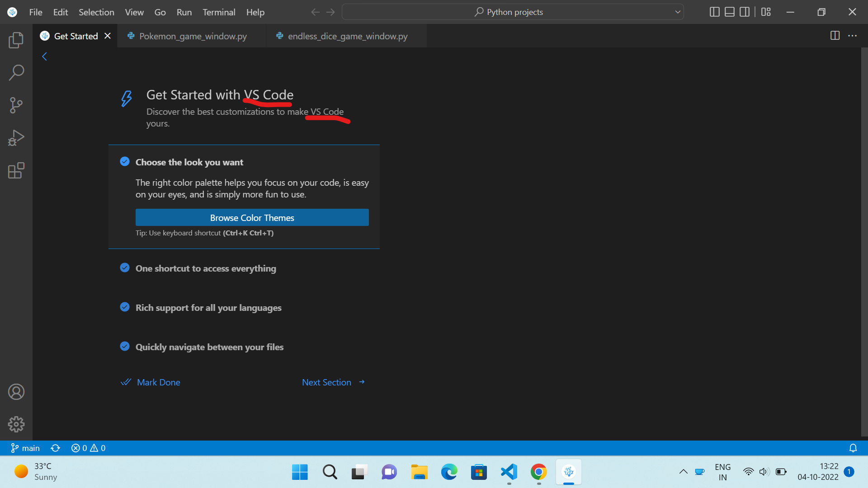Open Google Chrome from the taskbar
Screen dimensions: 868x488
coord(538,472)
